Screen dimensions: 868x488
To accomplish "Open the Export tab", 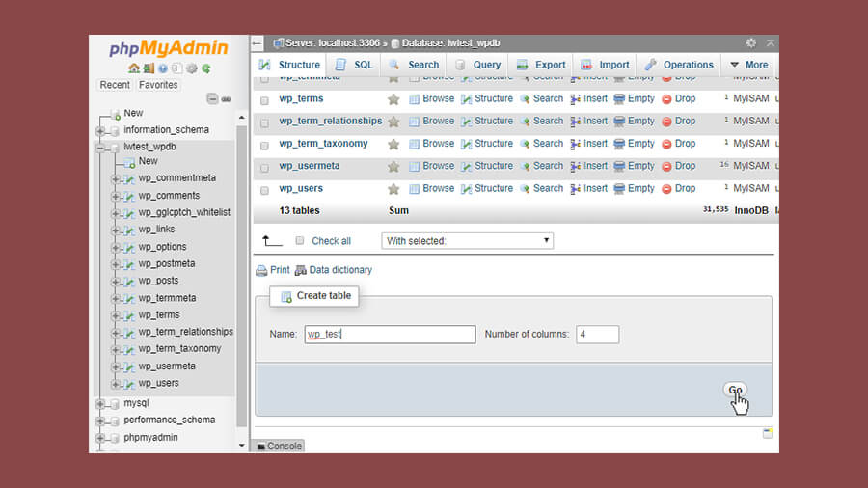I will tap(541, 65).
